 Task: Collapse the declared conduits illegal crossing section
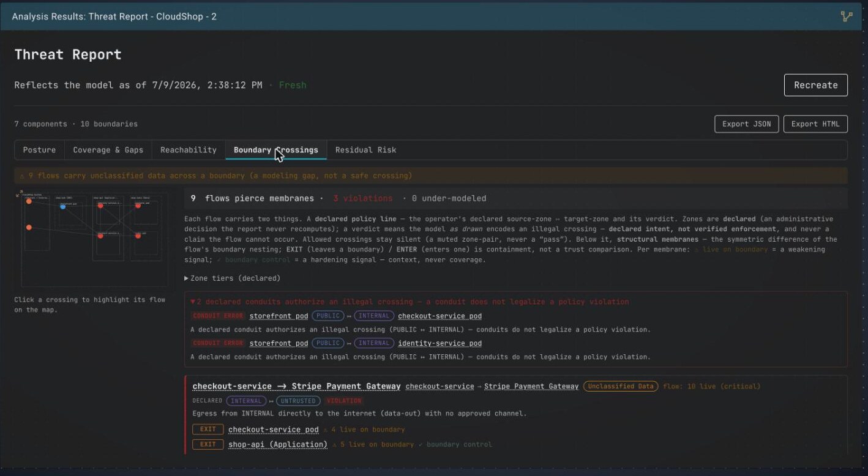[x=410, y=302]
